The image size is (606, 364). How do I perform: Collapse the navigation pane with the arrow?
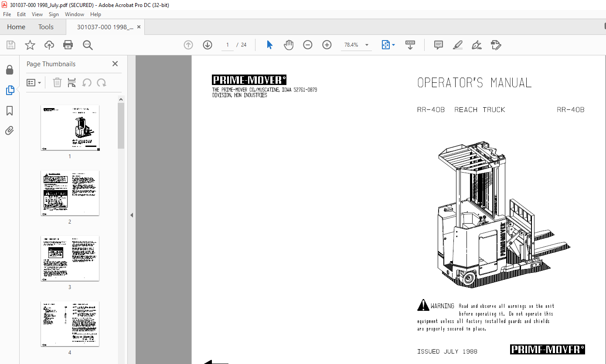click(132, 215)
